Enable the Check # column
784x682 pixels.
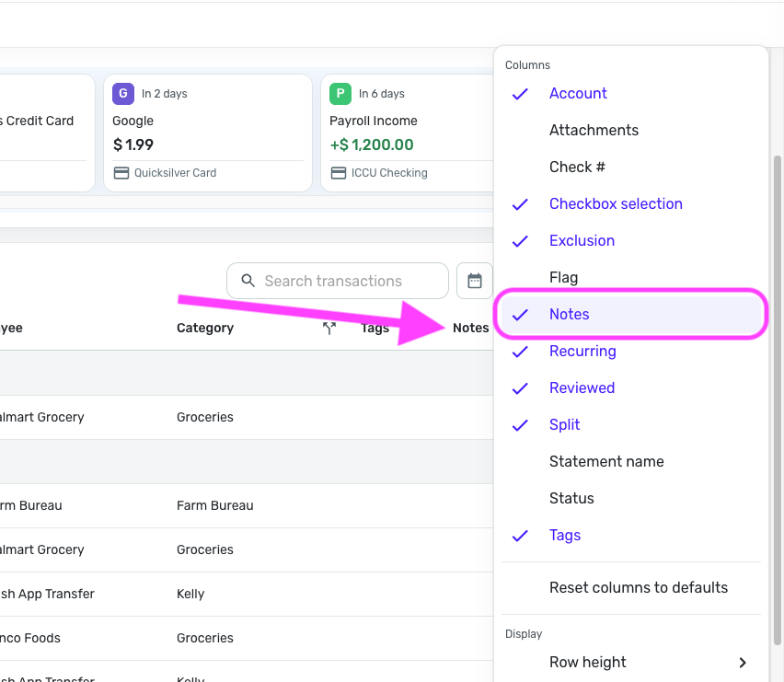pos(631,167)
